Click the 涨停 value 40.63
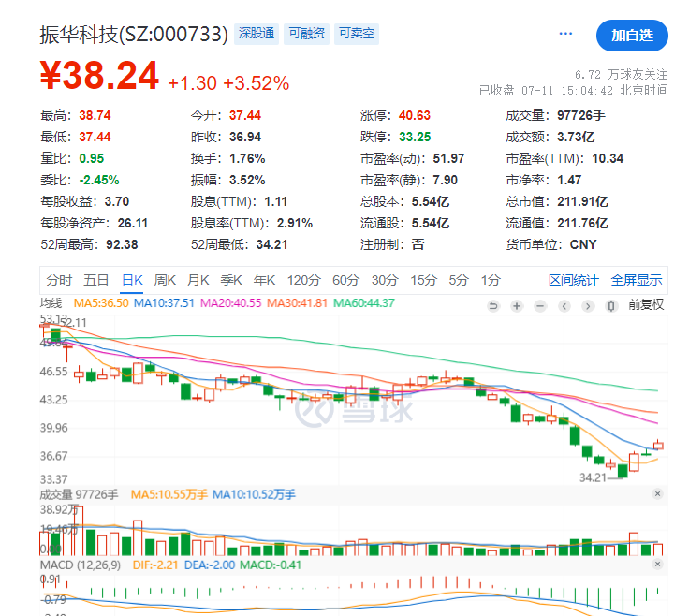 tap(415, 115)
